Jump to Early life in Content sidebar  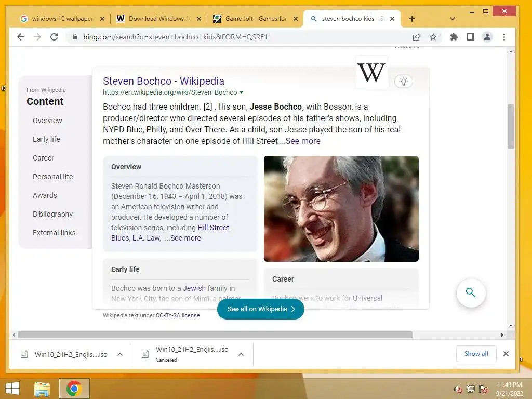click(x=46, y=139)
